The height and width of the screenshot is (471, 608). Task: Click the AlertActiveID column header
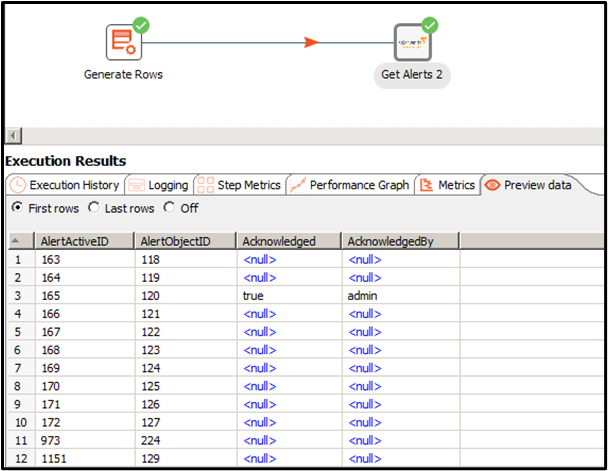point(83,241)
